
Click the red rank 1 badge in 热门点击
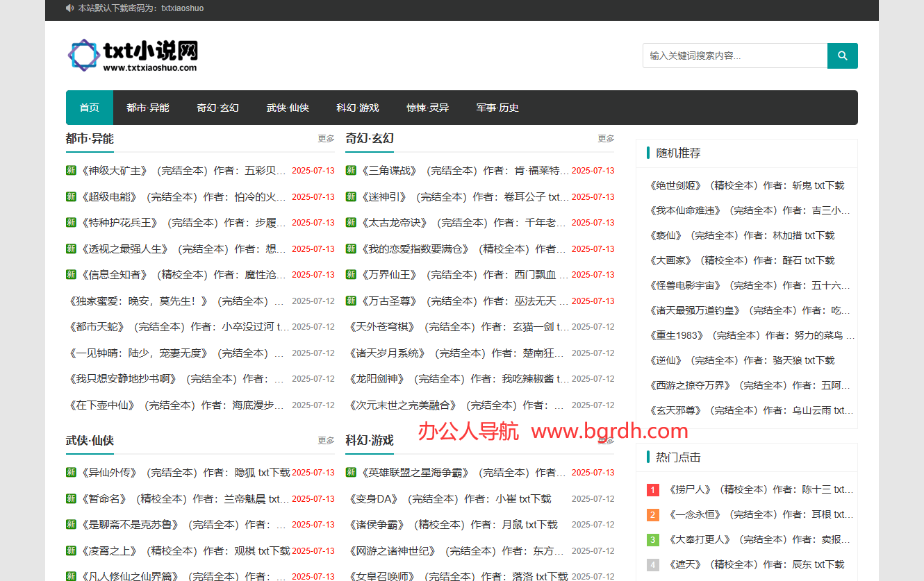(x=652, y=490)
